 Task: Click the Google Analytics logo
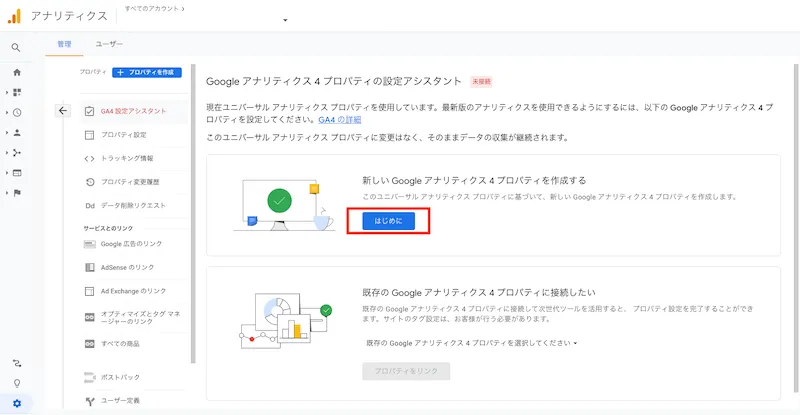point(14,16)
